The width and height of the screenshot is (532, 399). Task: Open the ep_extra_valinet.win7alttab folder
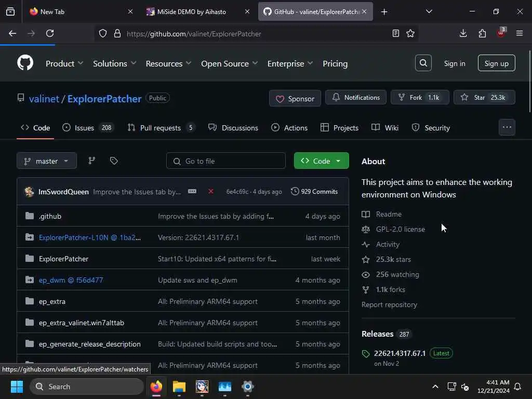click(82, 323)
